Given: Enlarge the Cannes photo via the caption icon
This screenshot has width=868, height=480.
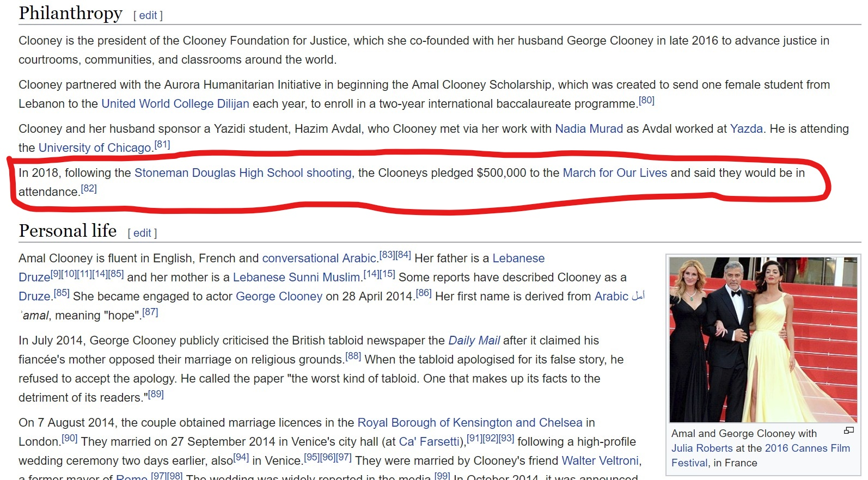Looking at the screenshot, I should coord(848,430).
